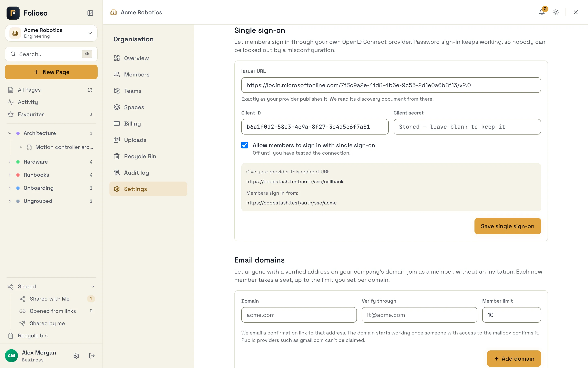Expand the Onboarding group
Screen dimensions: 588x368
(x=10, y=188)
